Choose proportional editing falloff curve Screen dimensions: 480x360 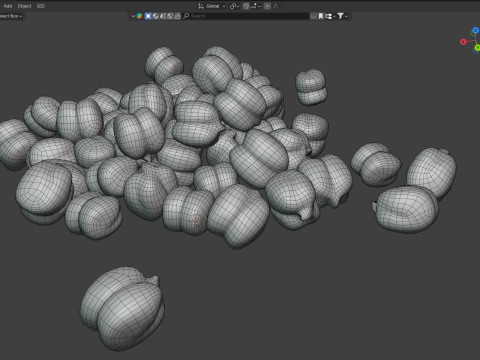pyautogui.click(x=276, y=6)
